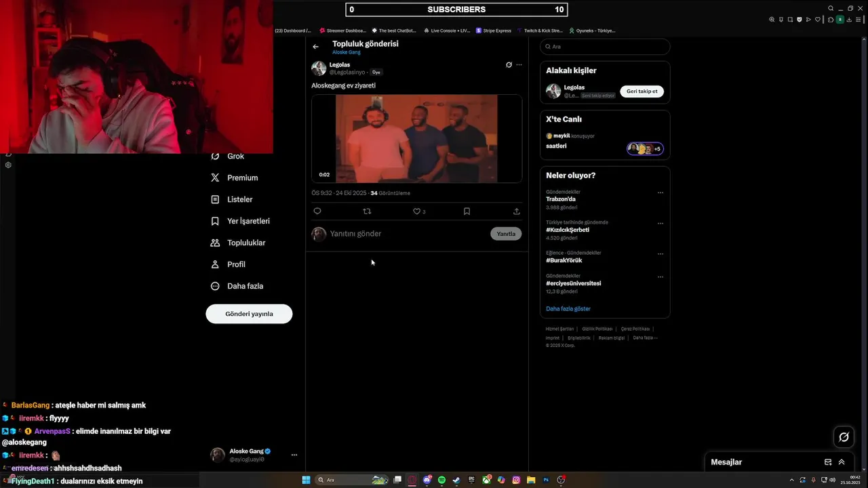Play the Aloskegang ev ziyareti video
This screenshot has height=488, width=868.
pos(416,138)
